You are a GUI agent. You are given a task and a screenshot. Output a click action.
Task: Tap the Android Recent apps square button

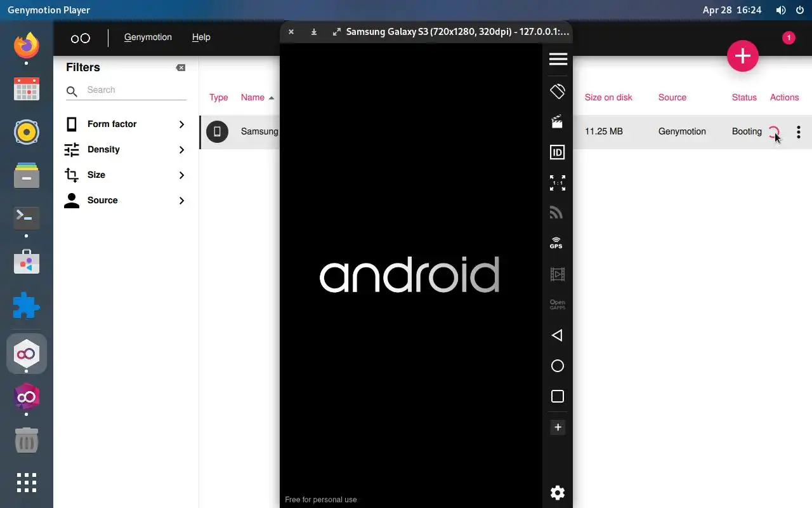point(558,396)
